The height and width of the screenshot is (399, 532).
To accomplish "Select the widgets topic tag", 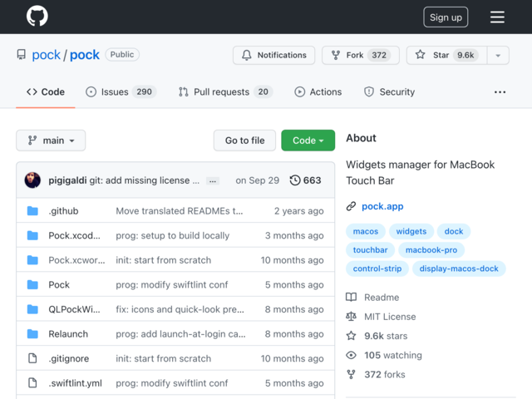I will pyautogui.click(x=411, y=231).
